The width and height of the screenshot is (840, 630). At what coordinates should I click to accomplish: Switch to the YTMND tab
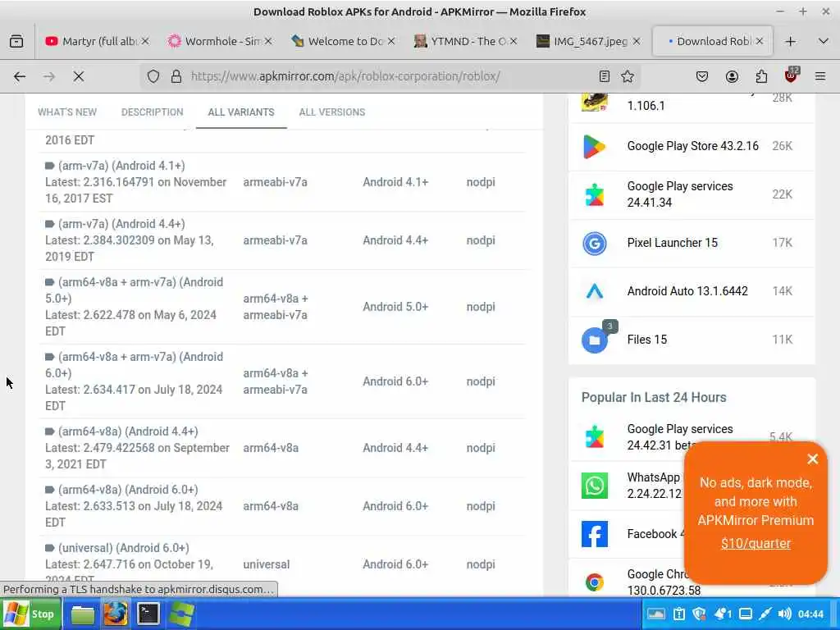click(x=466, y=41)
